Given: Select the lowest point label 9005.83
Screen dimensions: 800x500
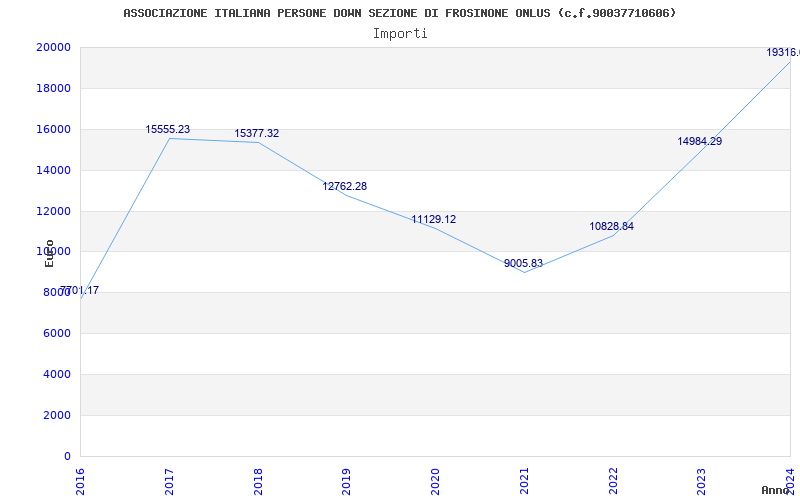Looking at the screenshot, I should [523, 264].
